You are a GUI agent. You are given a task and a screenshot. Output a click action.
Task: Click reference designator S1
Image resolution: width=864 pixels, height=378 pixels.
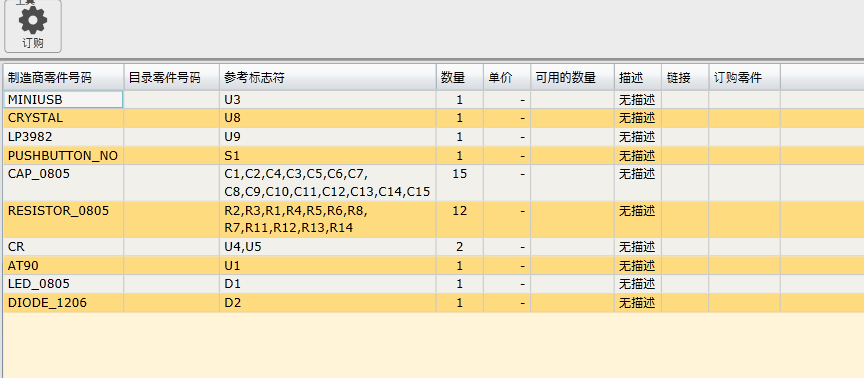[x=232, y=155]
